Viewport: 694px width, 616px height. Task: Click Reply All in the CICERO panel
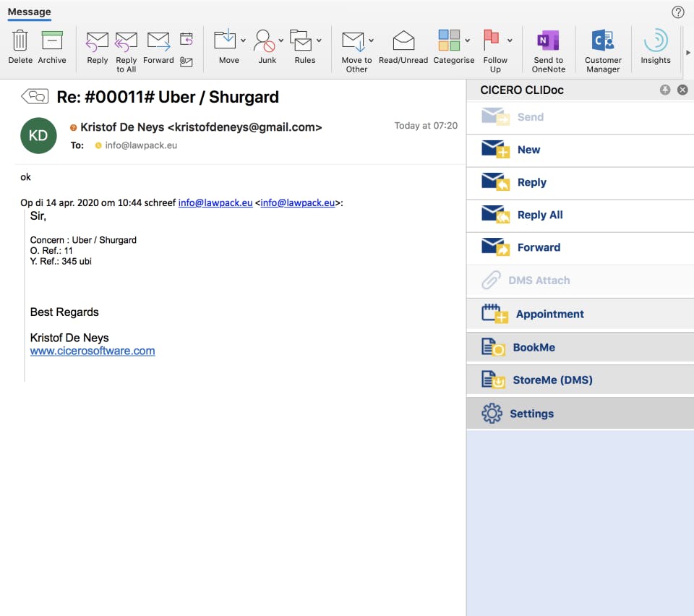581,215
